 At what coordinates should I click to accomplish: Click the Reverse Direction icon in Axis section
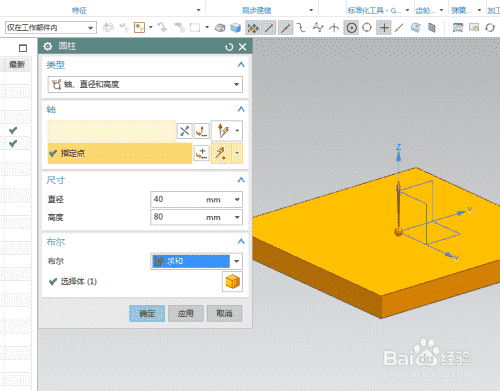coord(184,131)
